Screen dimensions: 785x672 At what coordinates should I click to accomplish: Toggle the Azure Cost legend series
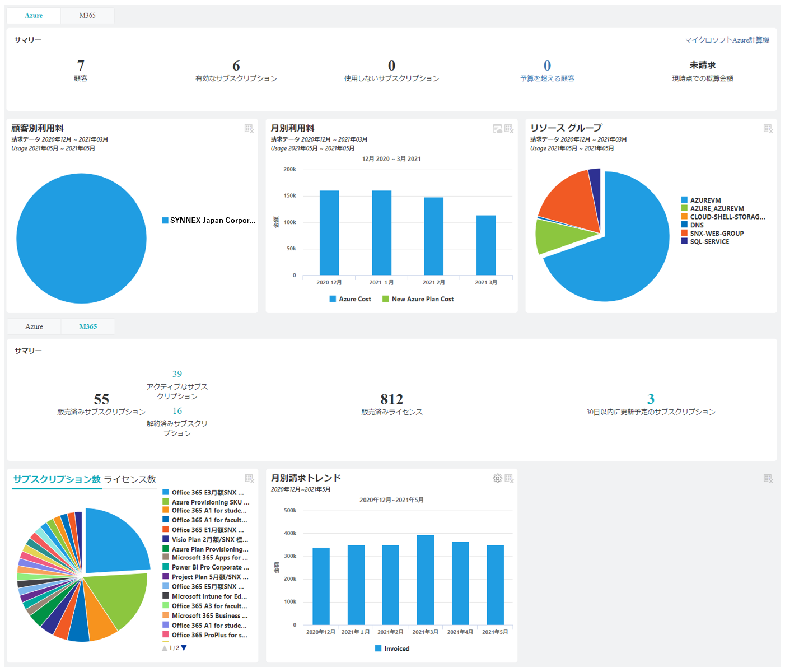click(351, 299)
